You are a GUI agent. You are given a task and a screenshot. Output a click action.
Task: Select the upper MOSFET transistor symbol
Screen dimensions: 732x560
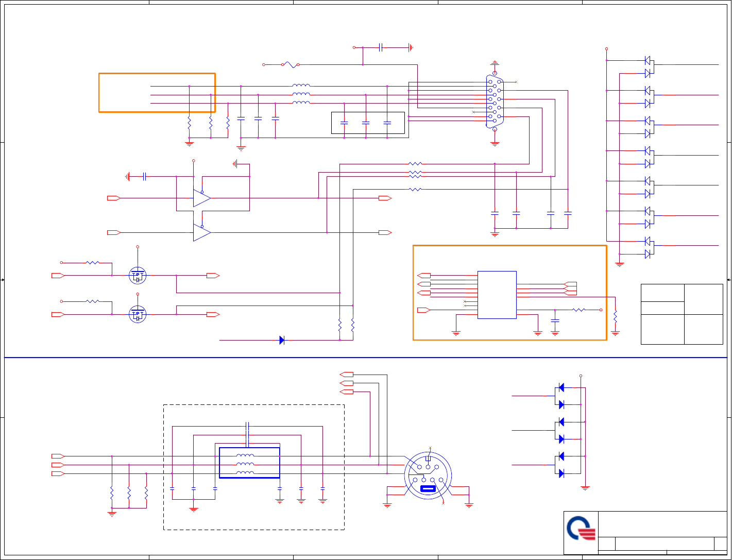[138, 276]
